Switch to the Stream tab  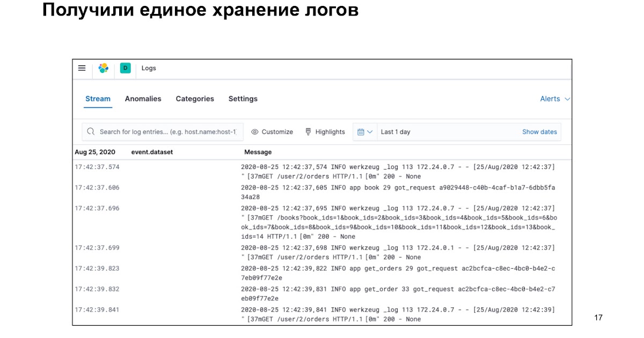pyautogui.click(x=98, y=99)
